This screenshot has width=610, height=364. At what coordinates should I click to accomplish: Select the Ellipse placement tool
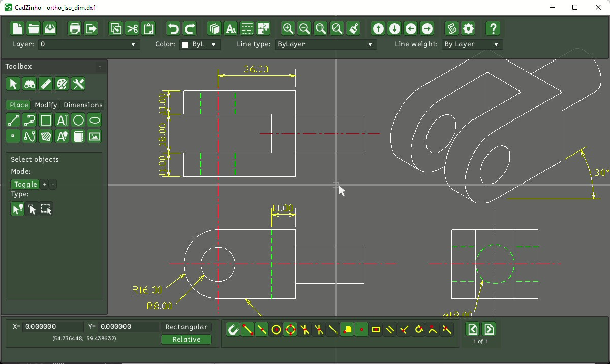[95, 120]
